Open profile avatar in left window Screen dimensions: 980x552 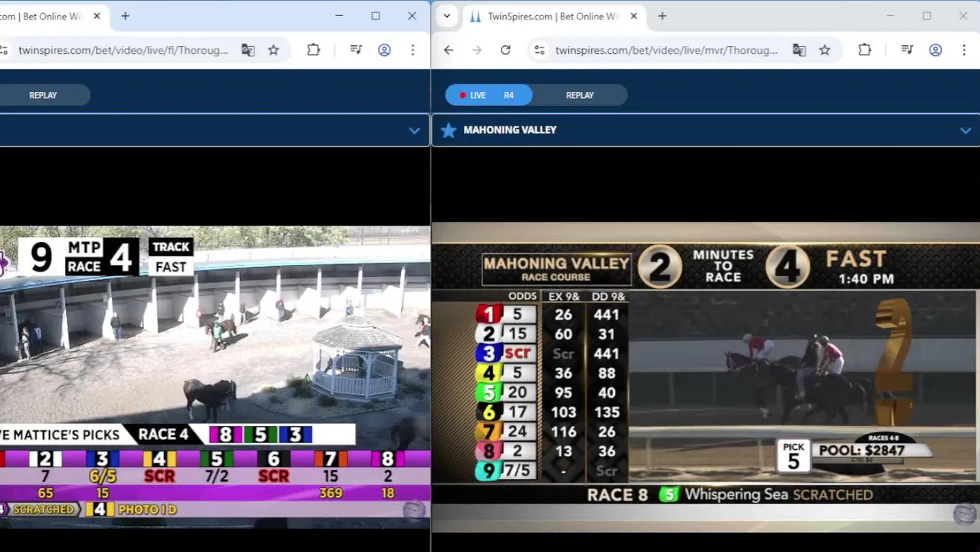coord(384,50)
